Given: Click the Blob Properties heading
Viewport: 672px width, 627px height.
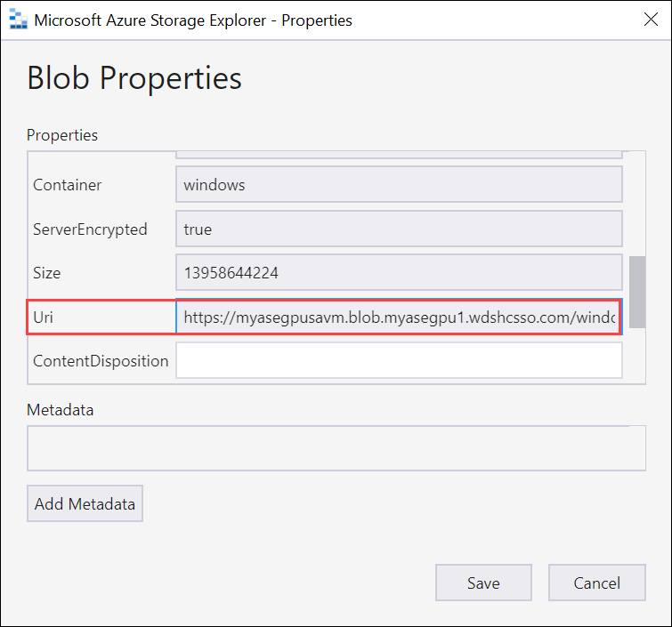Looking at the screenshot, I should point(134,78).
